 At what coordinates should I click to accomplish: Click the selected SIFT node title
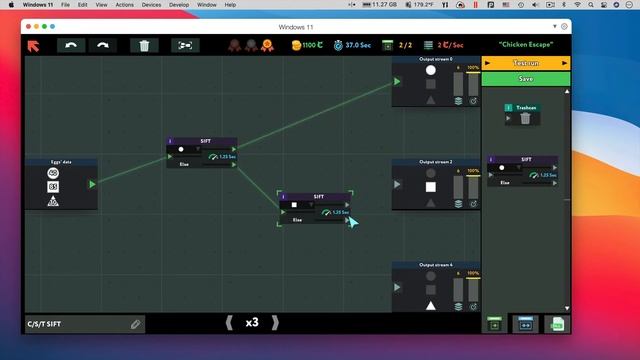(x=318, y=197)
